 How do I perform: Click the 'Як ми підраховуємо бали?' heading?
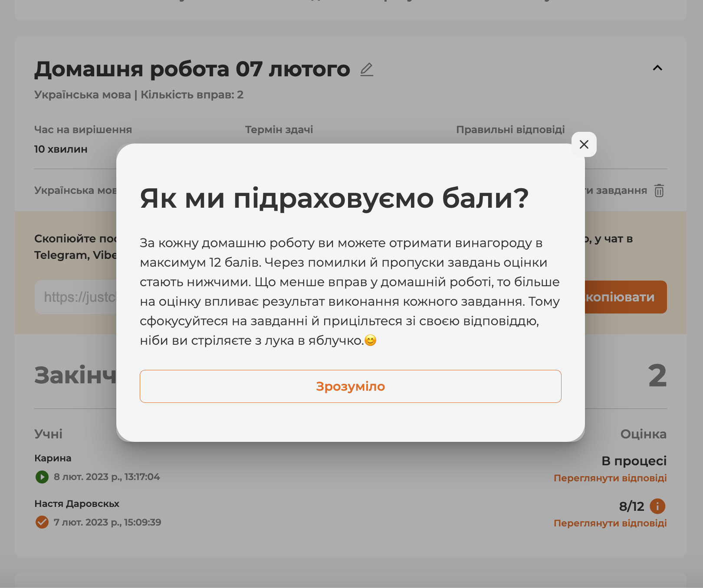coord(334,198)
